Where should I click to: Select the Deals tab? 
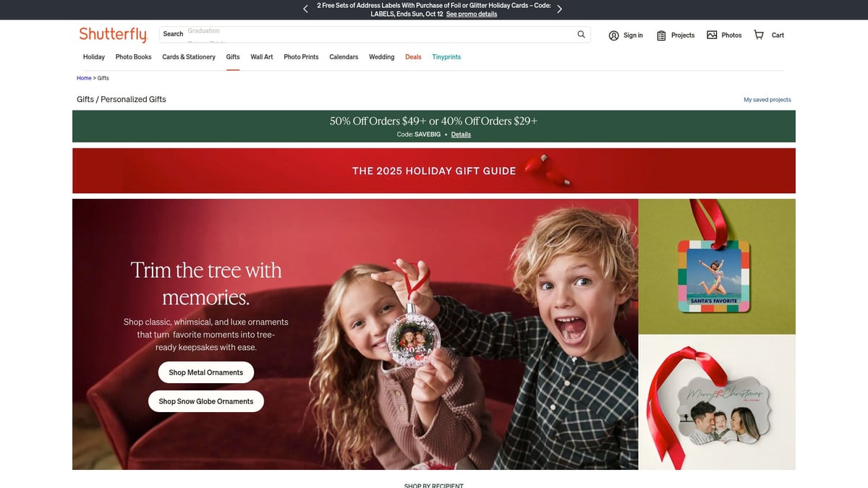click(x=413, y=57)
